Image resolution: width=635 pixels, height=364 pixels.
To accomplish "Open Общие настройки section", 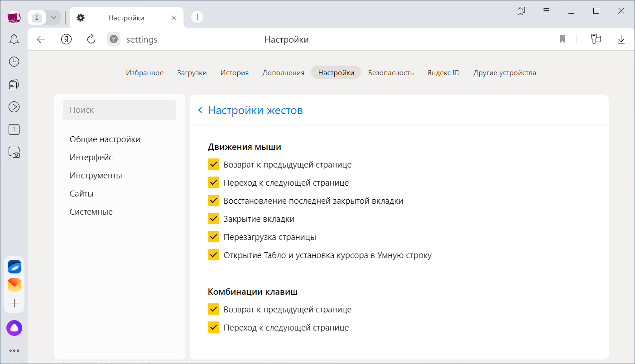I will [105, 139].
